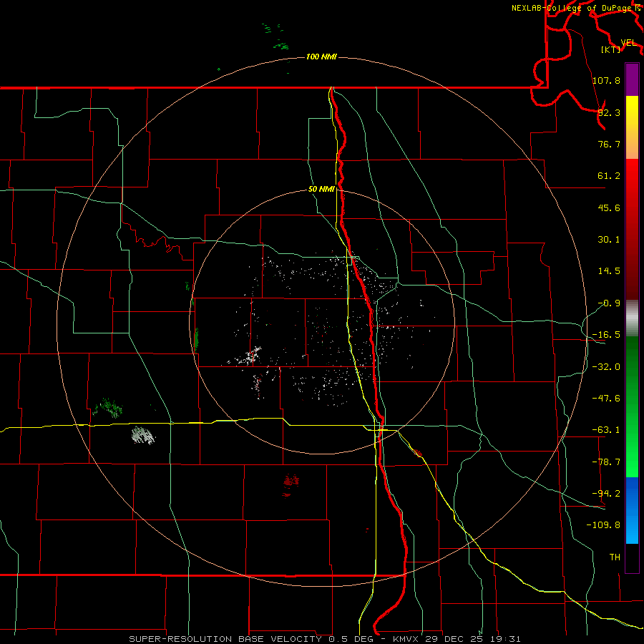
Task: Select the -0.9 velocity scale value
Action: [x=609, y=303]
